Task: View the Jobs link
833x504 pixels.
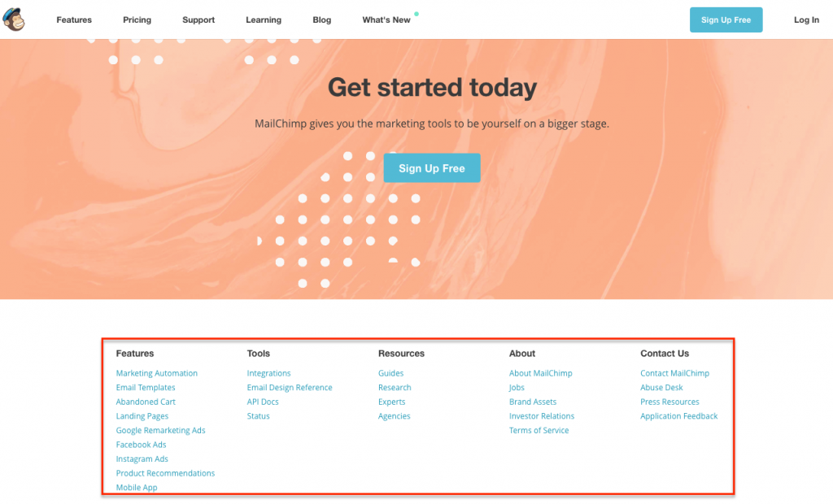Action: coord(517,388)
